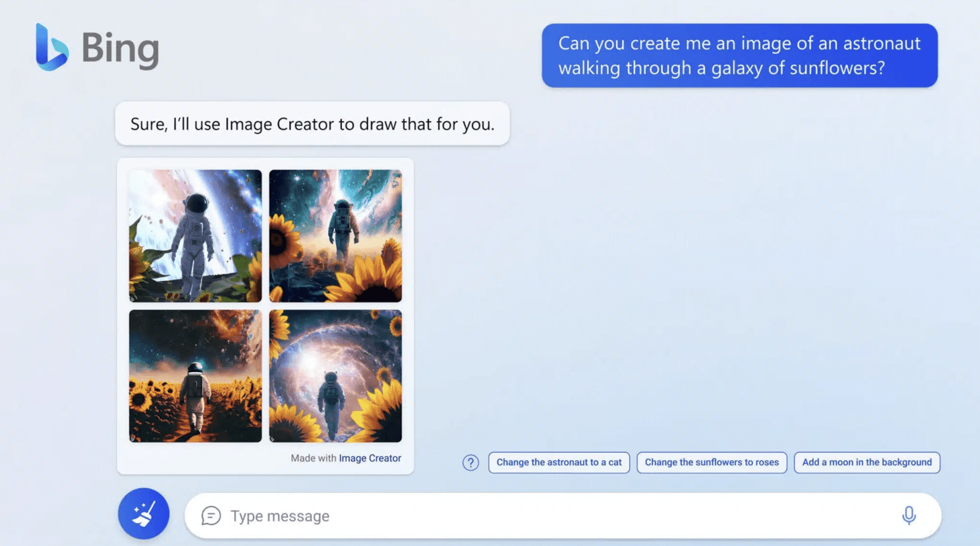
Task: Focus the 'Type message' input field
Action: (563, 516)
